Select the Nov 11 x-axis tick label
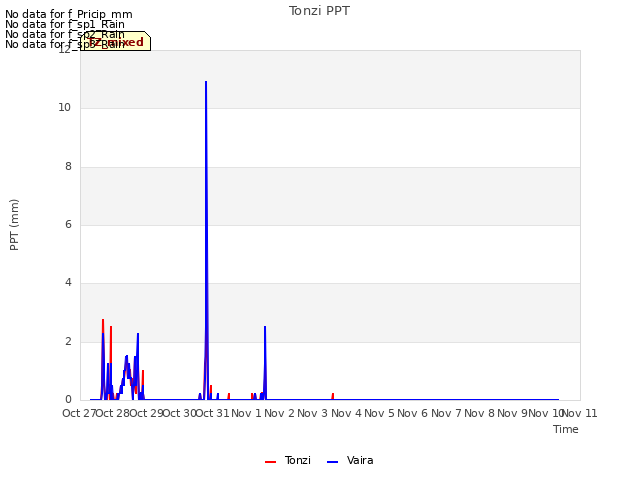The height and width of the screenshot is (480, 640). click(580, 413)
